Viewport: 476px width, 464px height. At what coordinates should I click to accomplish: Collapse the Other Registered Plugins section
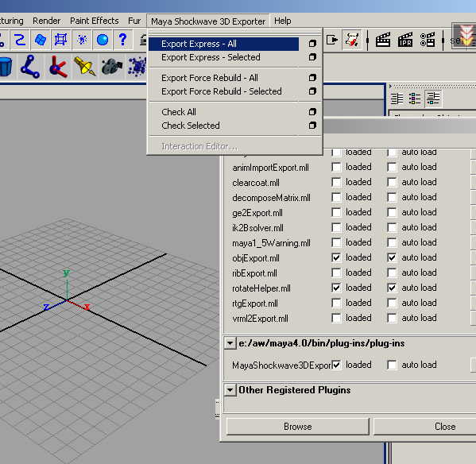230,390
